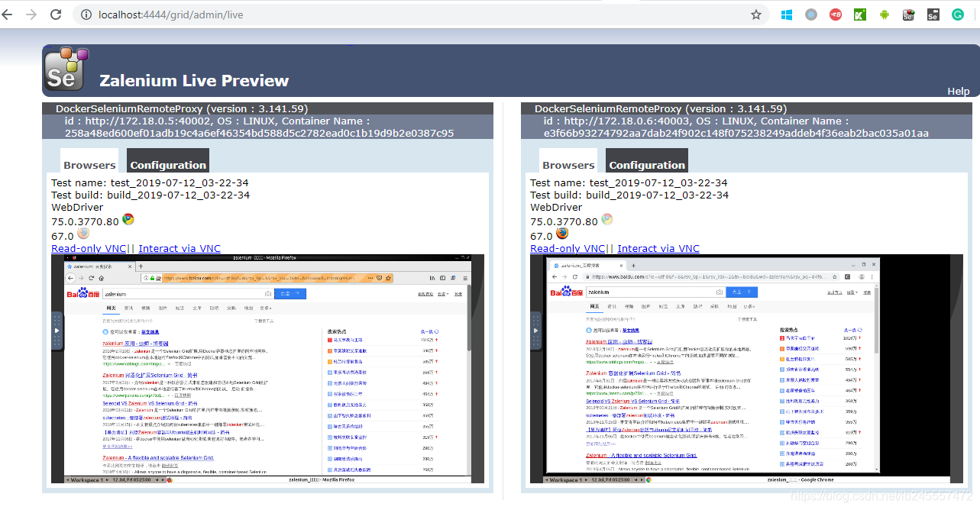This screenshot has height=510, width=980.
Task: Click the faded Chrome icon in 40003 panel
Action: (x=607, y=220)
